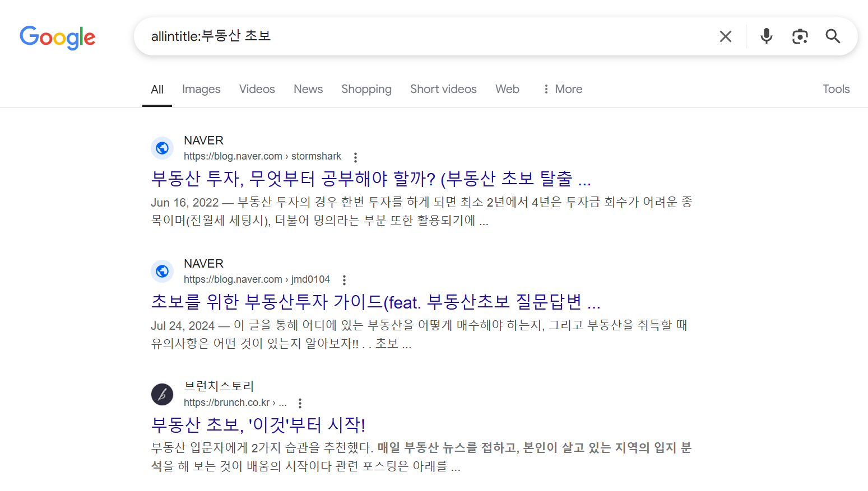This screenshot has height=491, width=868.
Task: Open the News tab
Action: [308, 89]
